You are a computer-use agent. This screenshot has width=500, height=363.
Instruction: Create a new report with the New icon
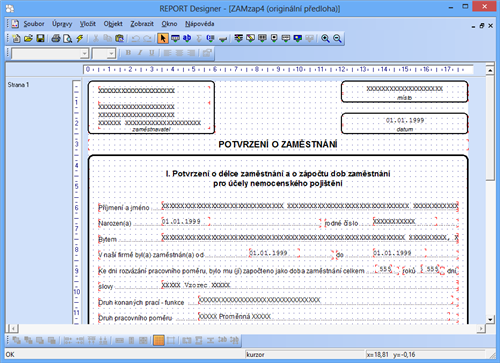point(16,38)
